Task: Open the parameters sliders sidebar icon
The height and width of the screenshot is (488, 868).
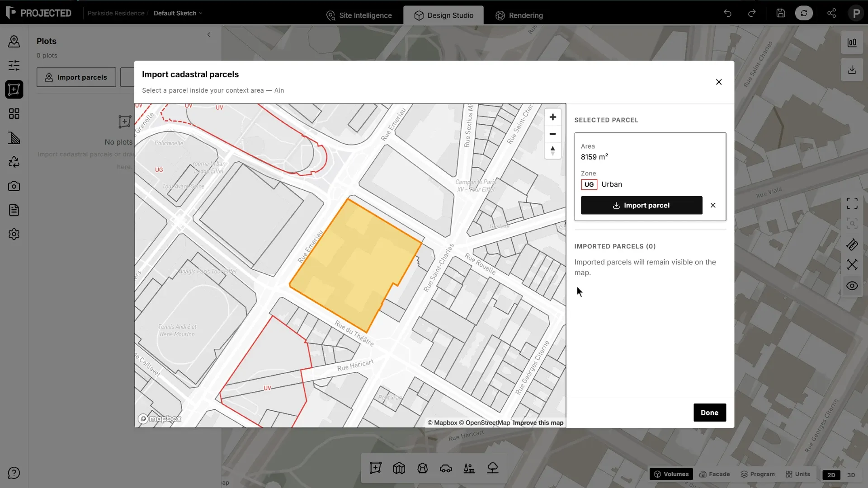Action: (x=14, y=66)
